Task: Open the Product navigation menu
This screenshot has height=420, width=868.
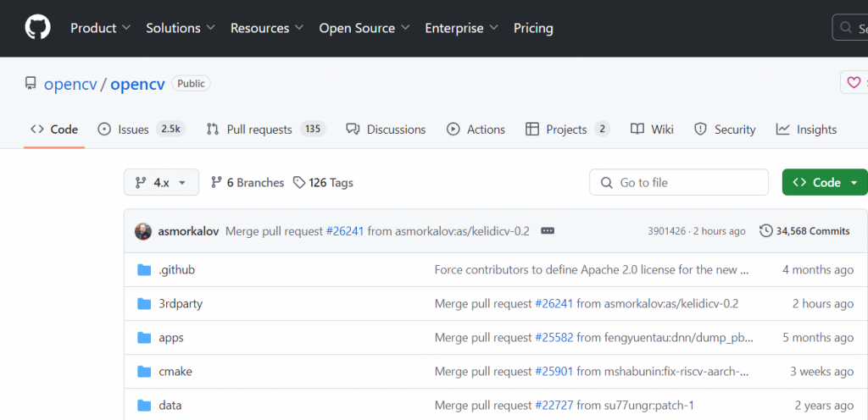Action: pos(100,28)
